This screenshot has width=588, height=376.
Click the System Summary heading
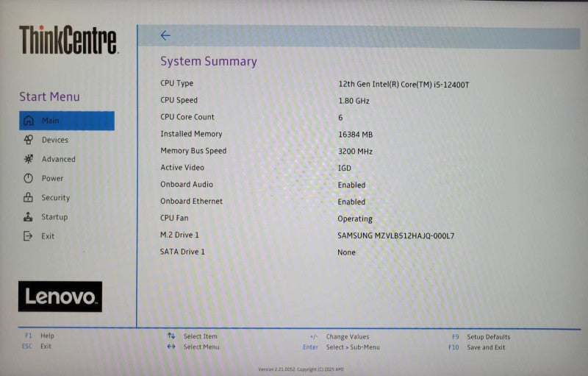(209, 61)
